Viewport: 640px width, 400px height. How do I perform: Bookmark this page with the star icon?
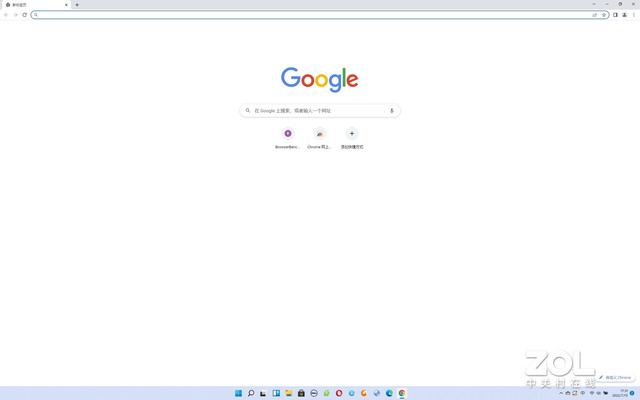(604, 15)
